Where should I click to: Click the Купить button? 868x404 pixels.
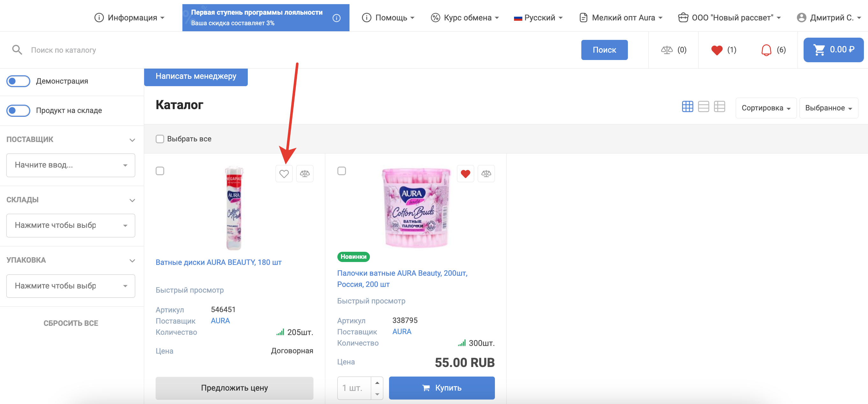click(441, 388)
